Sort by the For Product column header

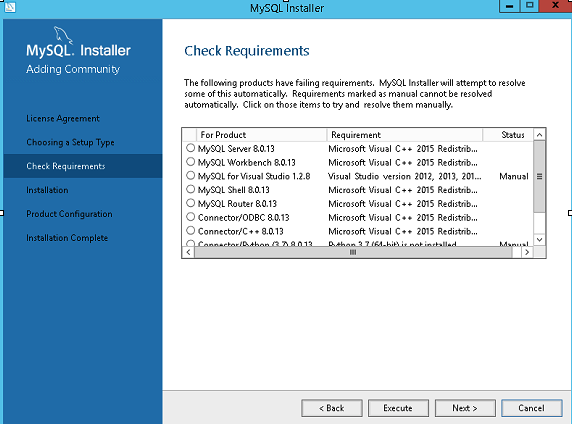coord(262,135)
